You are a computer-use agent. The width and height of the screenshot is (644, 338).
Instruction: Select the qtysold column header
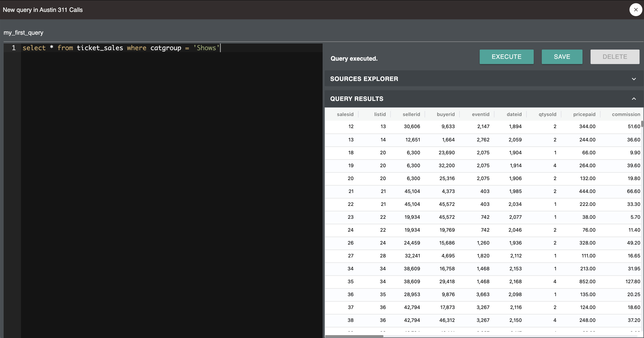pyautogui.click(x=547, y=114)
